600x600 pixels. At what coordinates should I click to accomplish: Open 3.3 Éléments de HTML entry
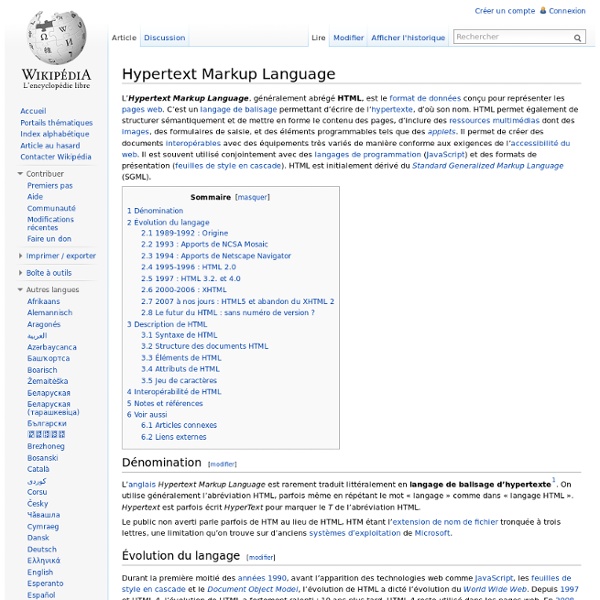click(x=181, y=358)
